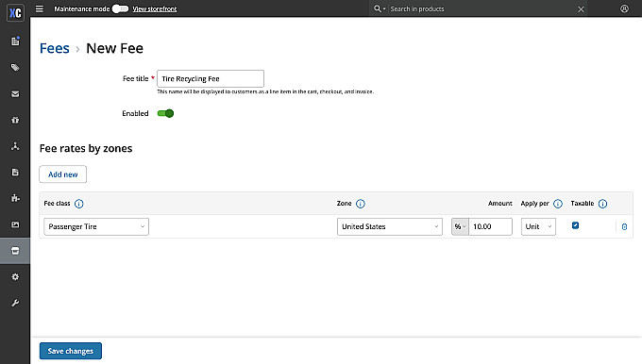The height and width of the screenshot is (364, 642).
Task: Uncheck the Taxable checkbox
Action: (575, 225)
